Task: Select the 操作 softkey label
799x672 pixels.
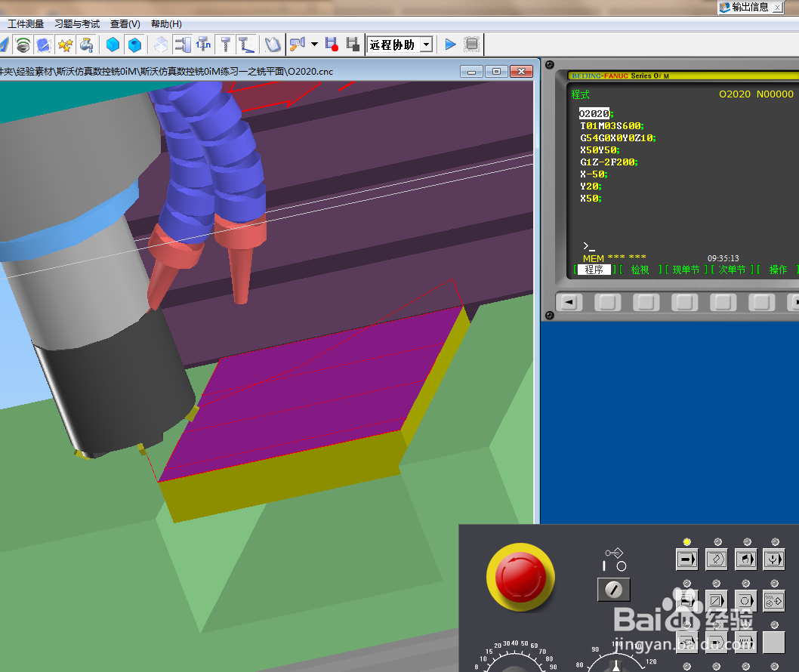Action: point(778,270)
